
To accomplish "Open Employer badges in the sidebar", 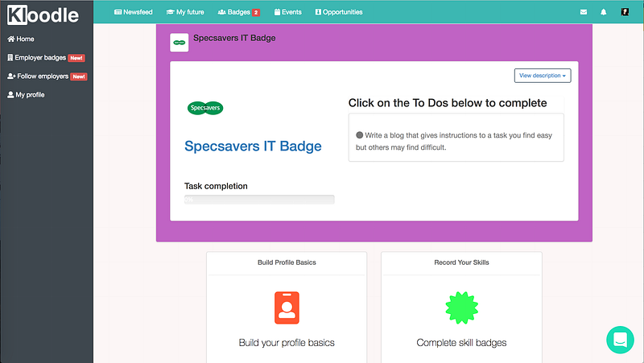I will tap(36, 57).
